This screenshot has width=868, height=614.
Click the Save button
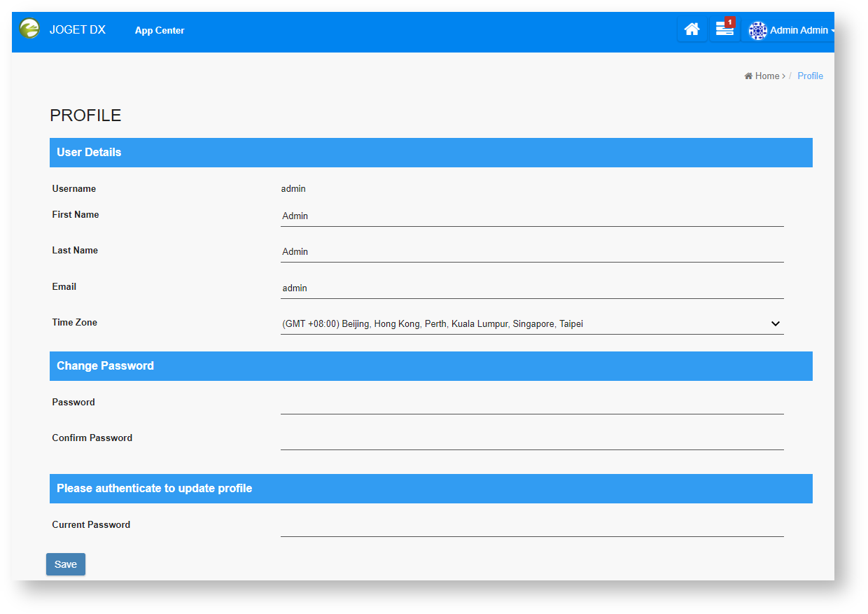(66, 564)
